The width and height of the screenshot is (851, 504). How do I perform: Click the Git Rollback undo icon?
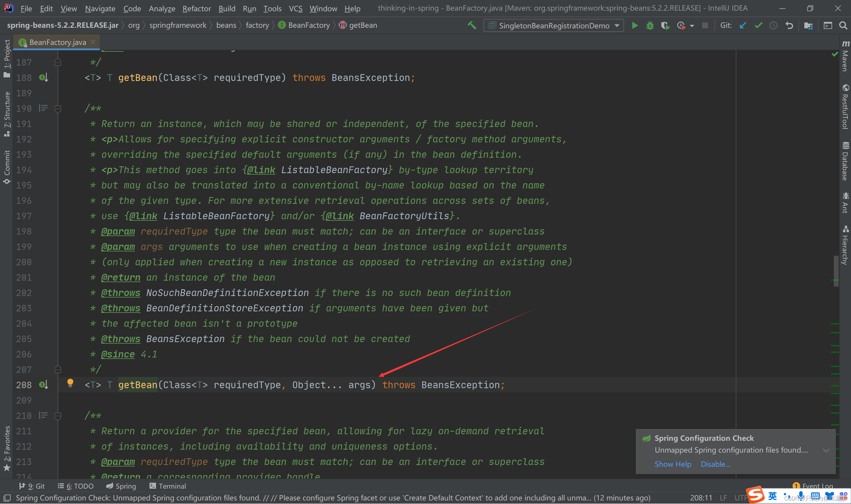pos(789,25)
